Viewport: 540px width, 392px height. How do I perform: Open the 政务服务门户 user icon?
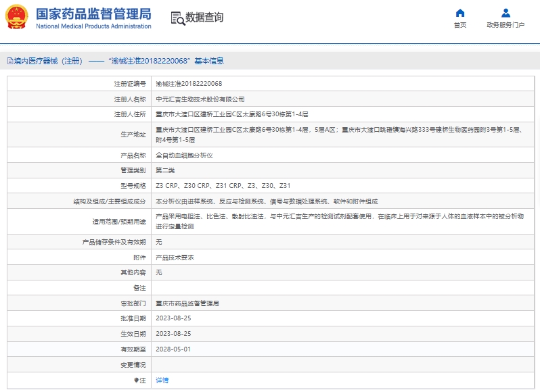pyautogui.click(x=505, y=13)
